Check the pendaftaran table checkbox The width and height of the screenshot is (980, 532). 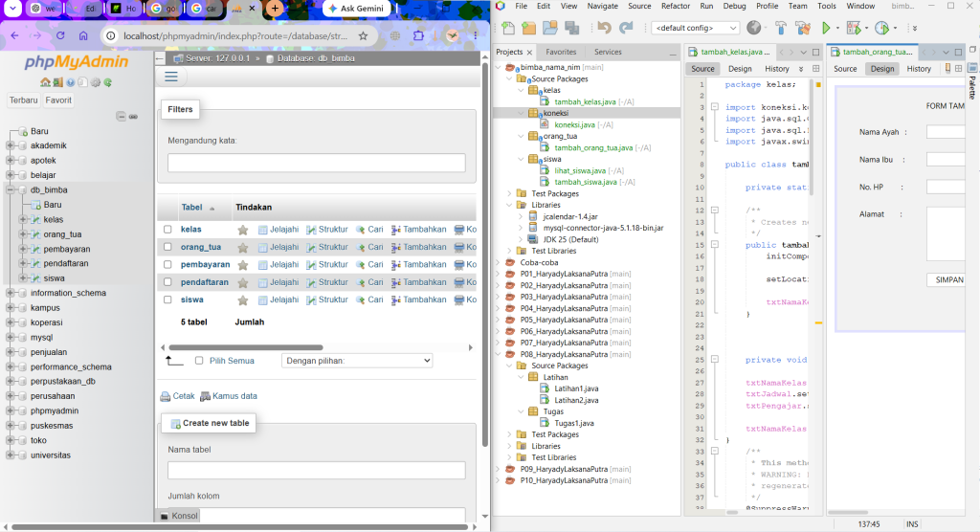click(x=167, y=282)
